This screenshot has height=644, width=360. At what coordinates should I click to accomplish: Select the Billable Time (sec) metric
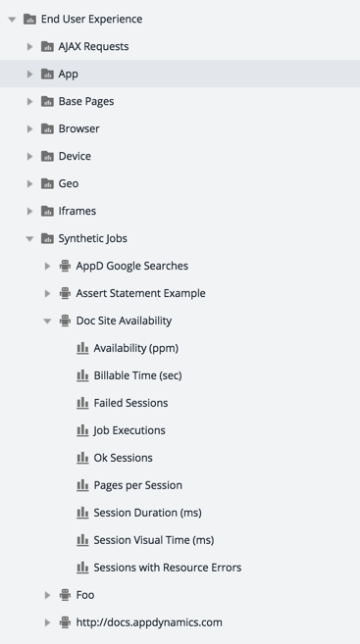[137, 375]
